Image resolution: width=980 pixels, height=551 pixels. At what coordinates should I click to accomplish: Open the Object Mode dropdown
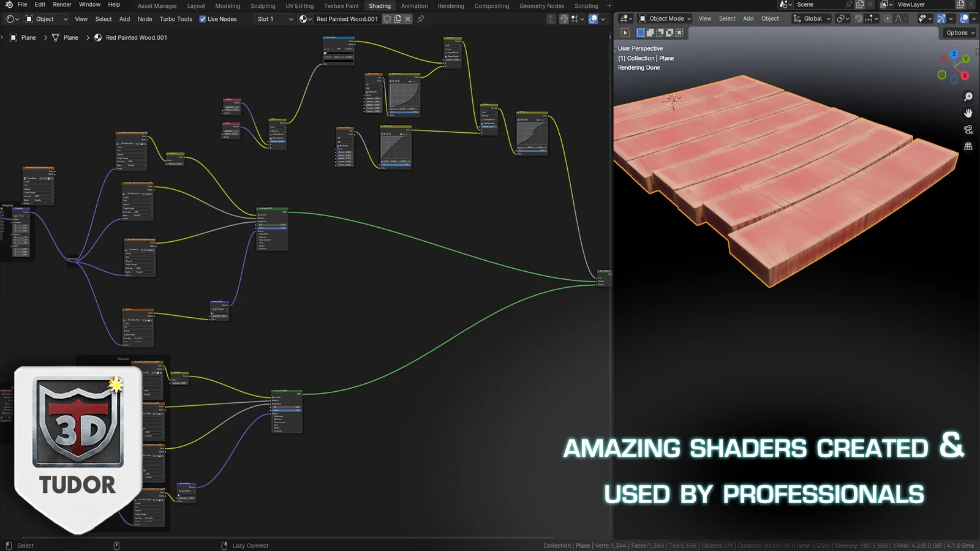(x=665, y=19)
